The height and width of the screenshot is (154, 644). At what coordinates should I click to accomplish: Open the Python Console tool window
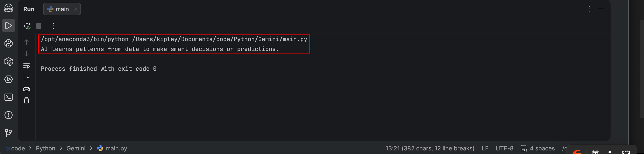(x=9, y=44)
